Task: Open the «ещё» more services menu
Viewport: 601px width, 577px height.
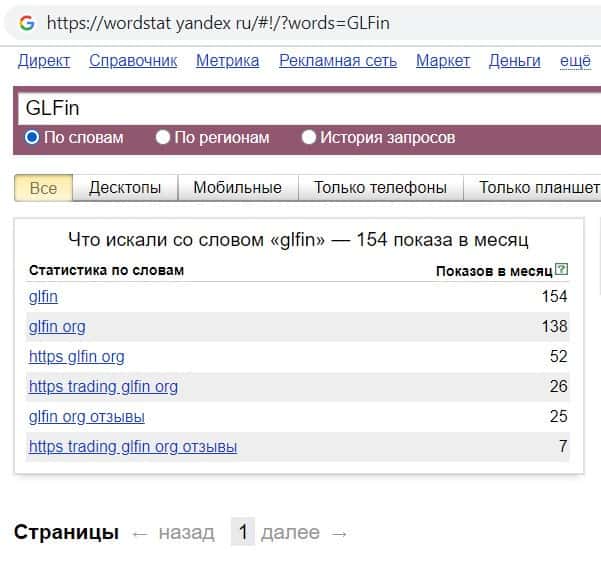Action: tap(575, 61)
